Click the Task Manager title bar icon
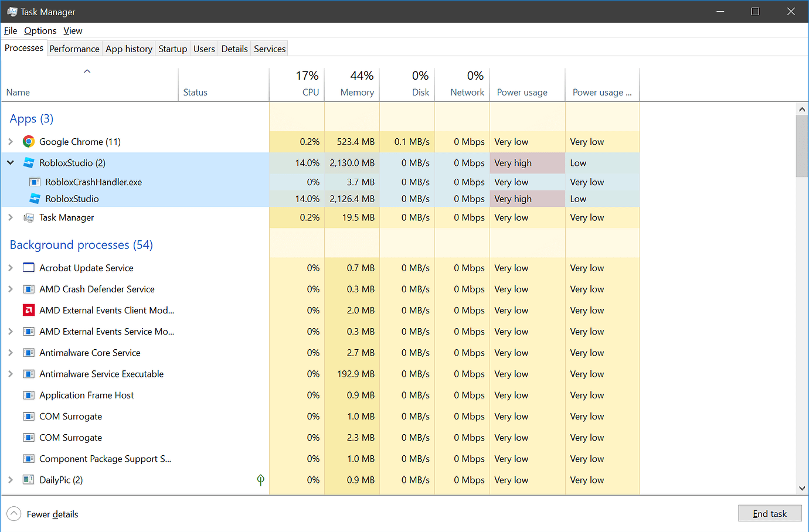 click(12, 11)
